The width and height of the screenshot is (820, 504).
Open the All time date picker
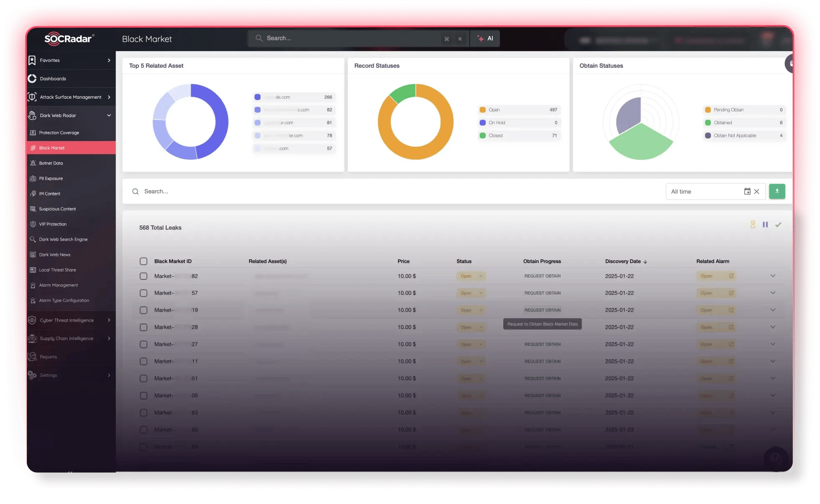pos(715,192)
